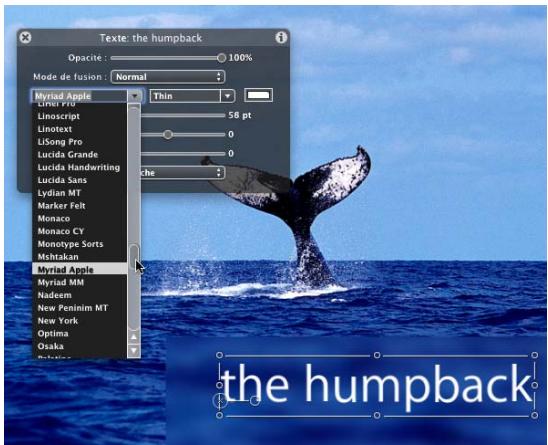
Task: Click the bottom-center handle of the text box
Action: tap(377, 415)
